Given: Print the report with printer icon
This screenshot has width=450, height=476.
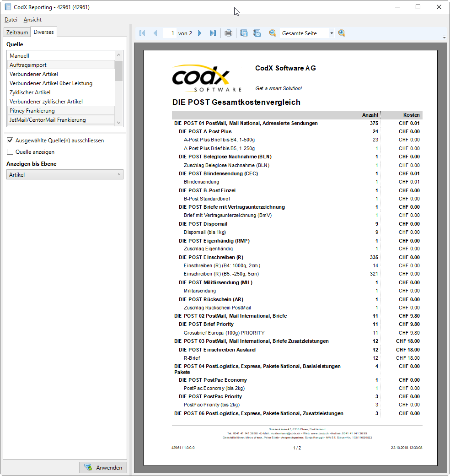Looking at the screenshot, I should point(228,33).
